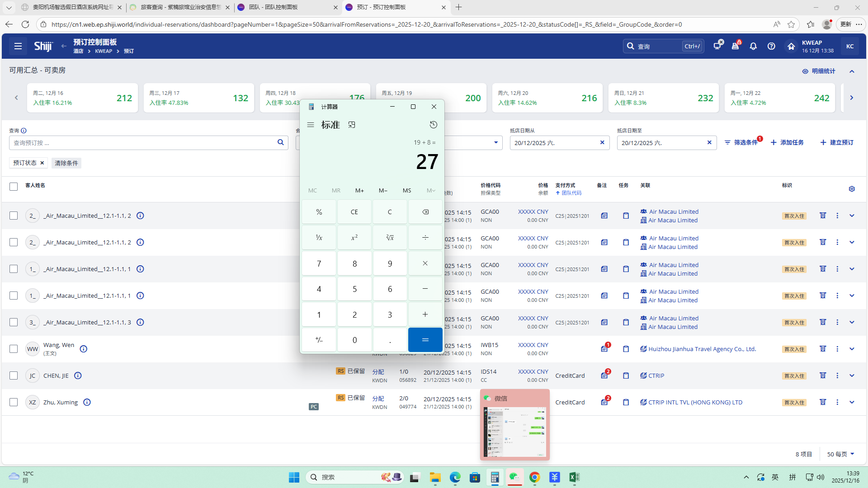Click the 建立预订 create reservation button

(x=837, y=142)
